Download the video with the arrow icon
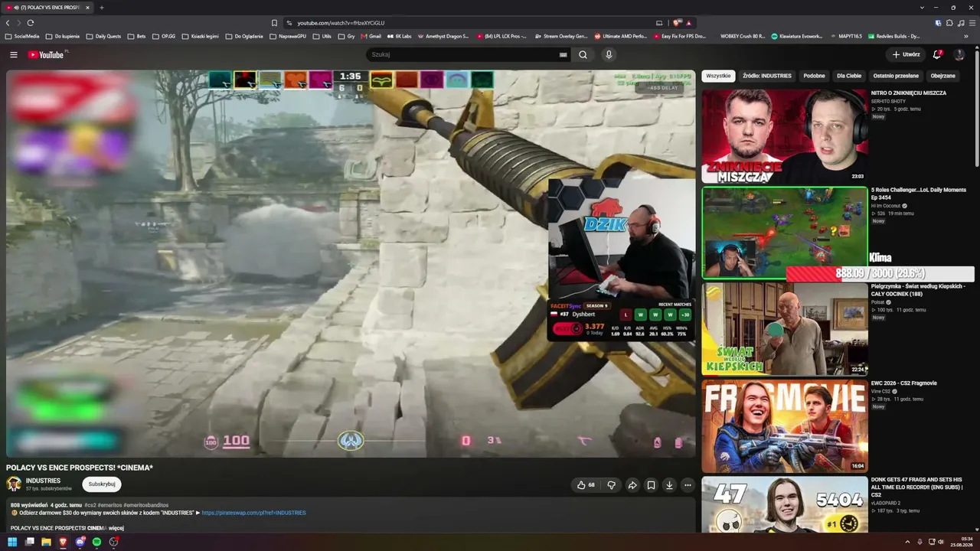Screen dimensions: 980x551 669,484
